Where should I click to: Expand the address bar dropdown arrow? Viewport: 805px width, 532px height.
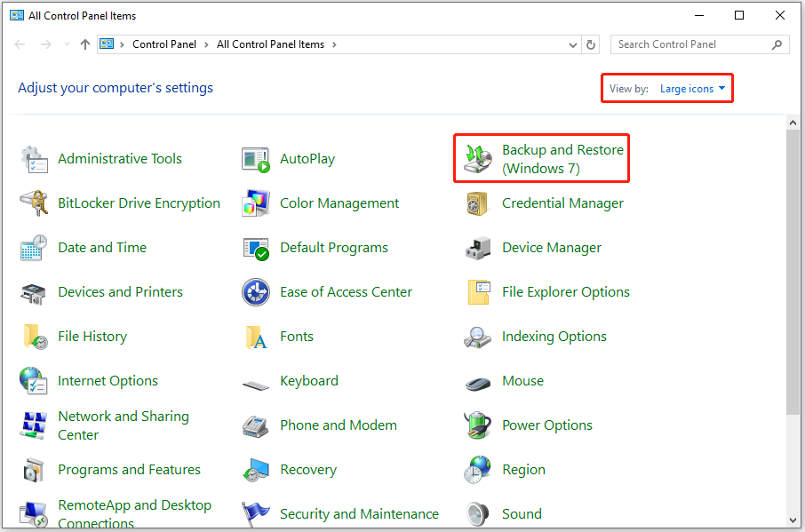coord(574,44)
